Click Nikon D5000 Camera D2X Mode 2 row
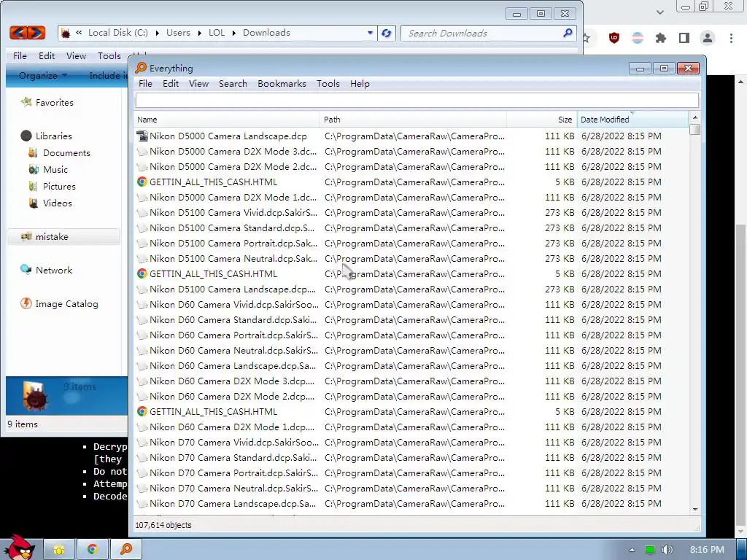The image size is (747, 560). click(411, 167)
